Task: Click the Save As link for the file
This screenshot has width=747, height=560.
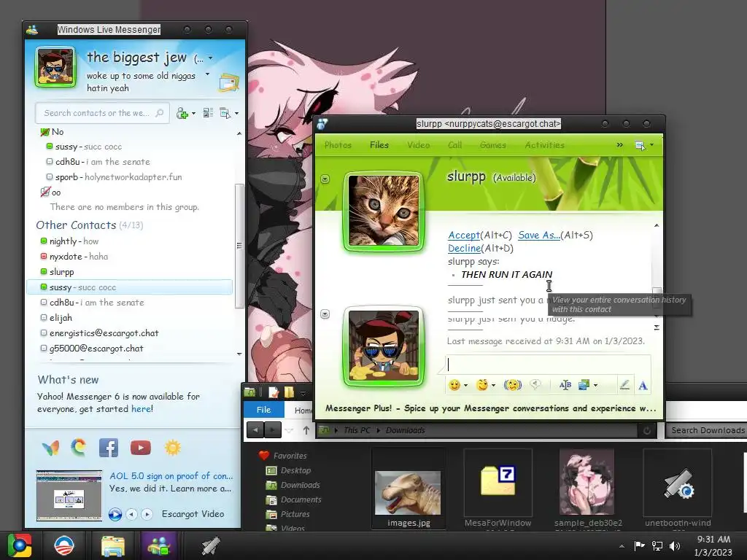Action: click(x=539, y=235)
